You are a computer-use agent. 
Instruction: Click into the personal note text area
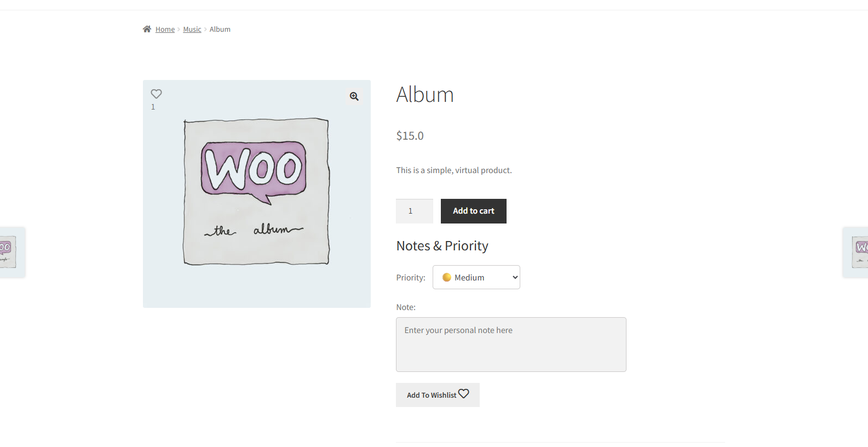click(x=510, y=344)
